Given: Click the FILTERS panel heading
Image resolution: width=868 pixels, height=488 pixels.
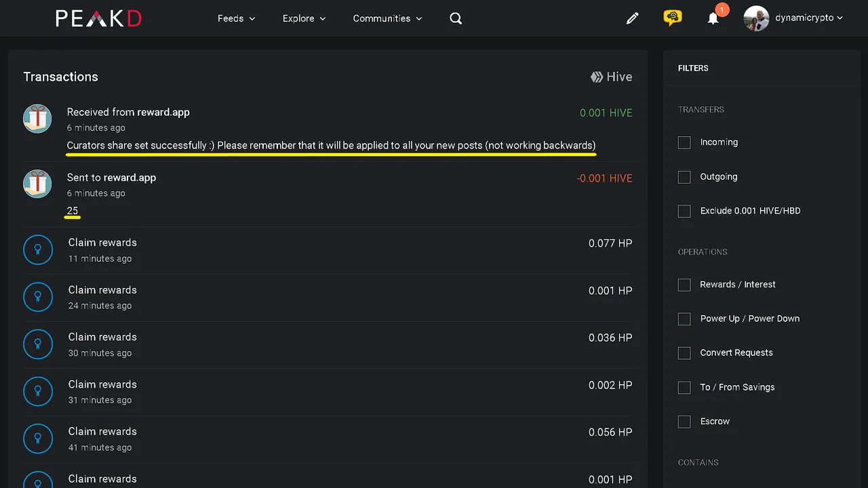Looking at the screenshot, I should [x=693, y=68].
